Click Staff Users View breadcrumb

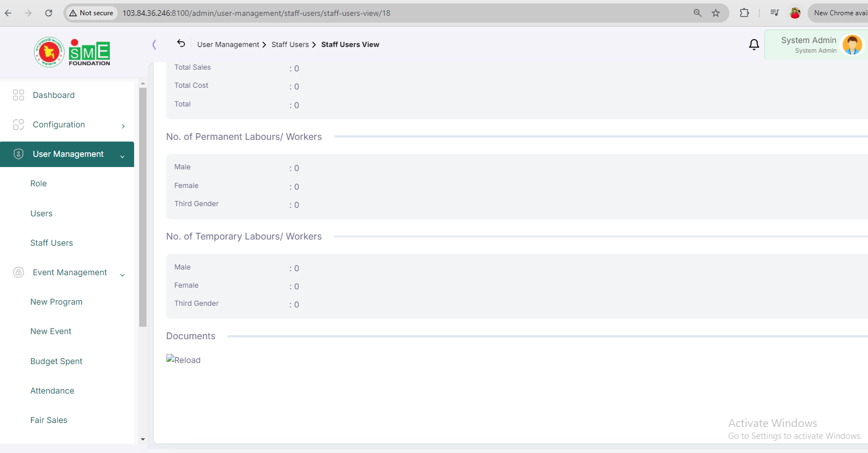click(x=350, y=45)
